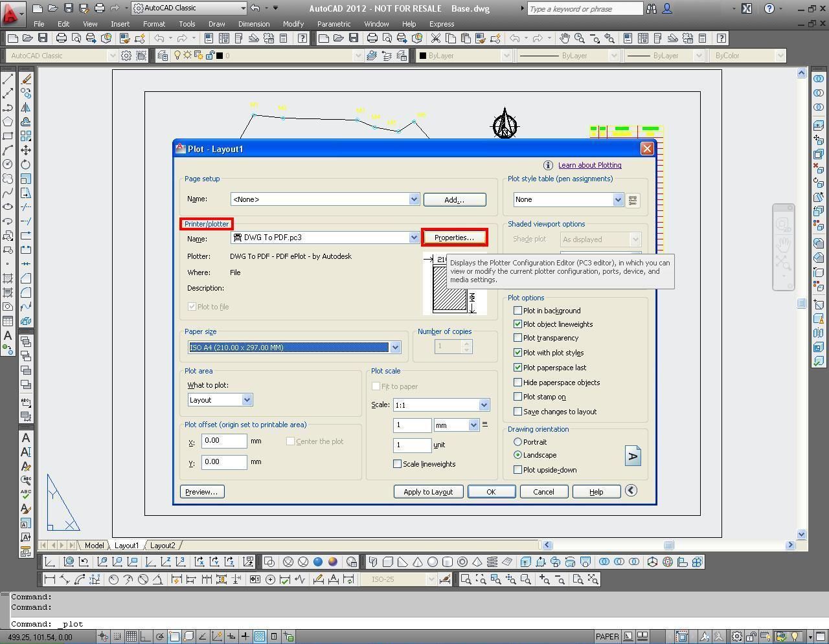Open the Dimension menu

(254, 24)
